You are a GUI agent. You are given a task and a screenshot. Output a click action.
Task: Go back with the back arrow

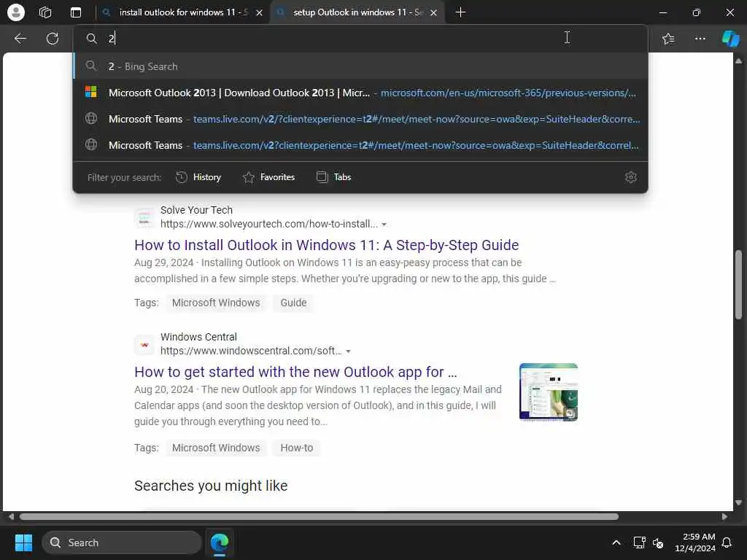click(20, 39)
